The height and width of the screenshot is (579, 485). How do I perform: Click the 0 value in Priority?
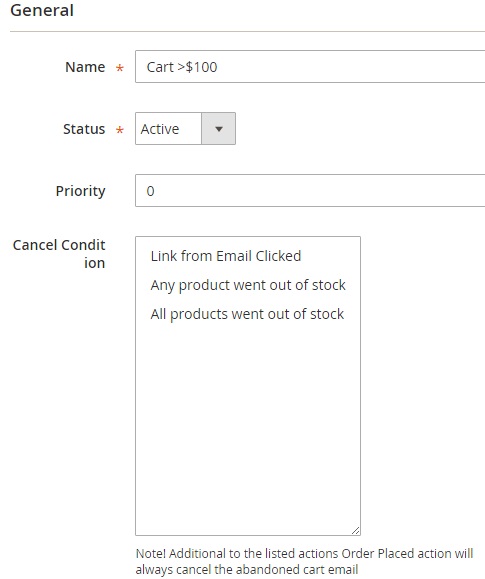point(150,191)
